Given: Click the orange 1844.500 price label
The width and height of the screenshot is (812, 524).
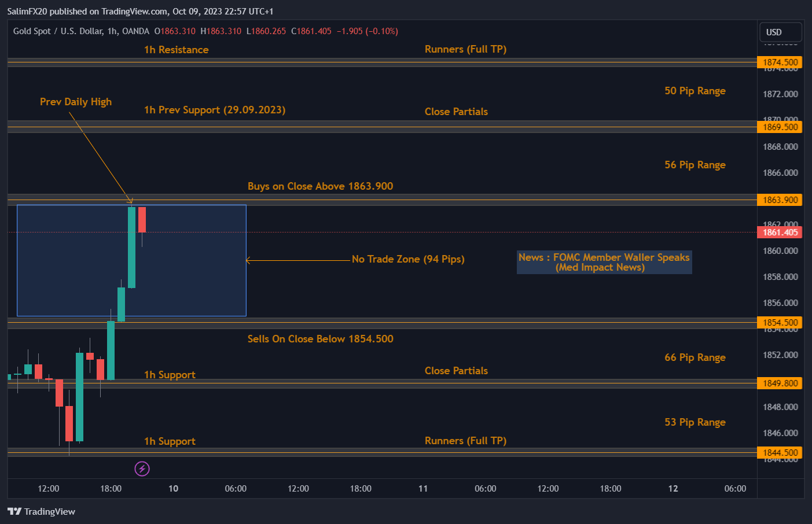Looking at the screenshot, I should point(780,452).
